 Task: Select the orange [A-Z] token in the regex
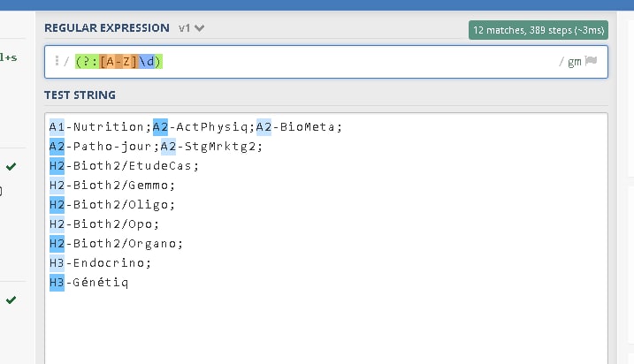tap(118, 62)
